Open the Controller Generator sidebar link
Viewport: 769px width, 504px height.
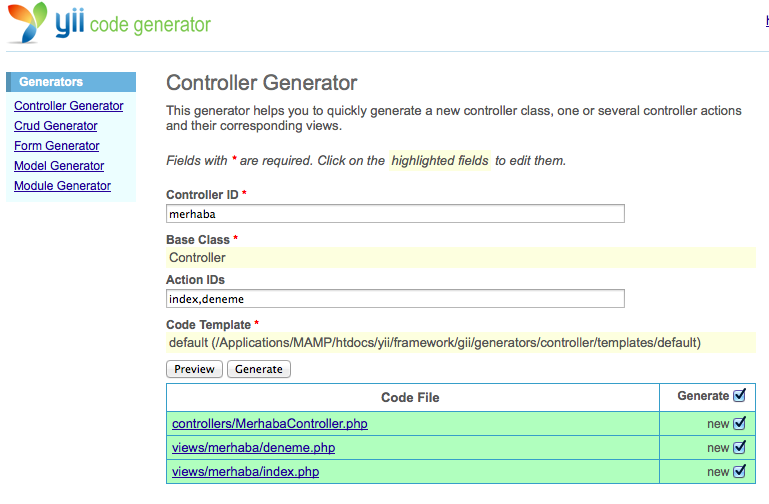69,106
